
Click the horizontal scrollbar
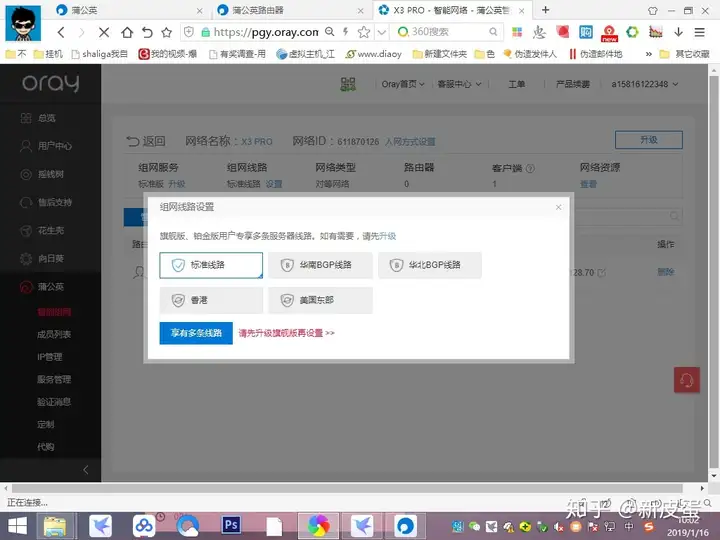tap(347, 488)
